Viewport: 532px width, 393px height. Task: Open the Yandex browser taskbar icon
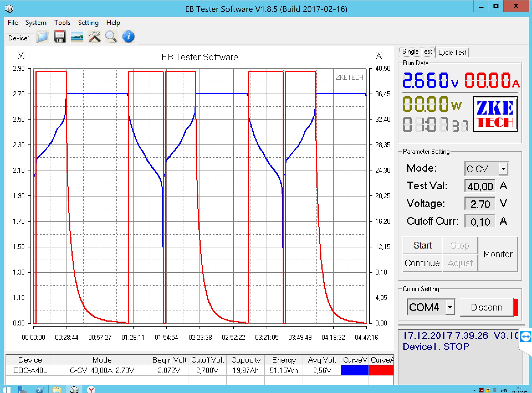[91, 390]
